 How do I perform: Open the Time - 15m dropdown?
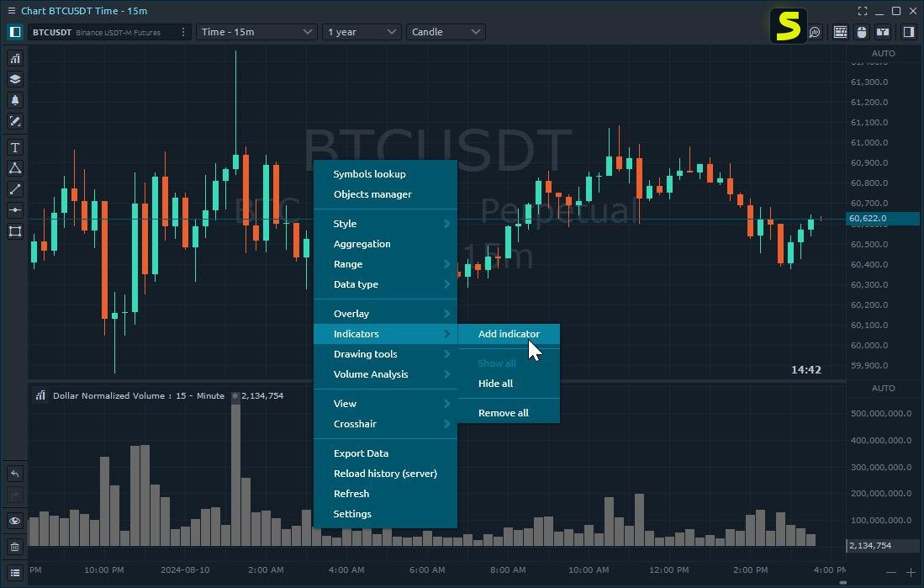click(256, 32)
